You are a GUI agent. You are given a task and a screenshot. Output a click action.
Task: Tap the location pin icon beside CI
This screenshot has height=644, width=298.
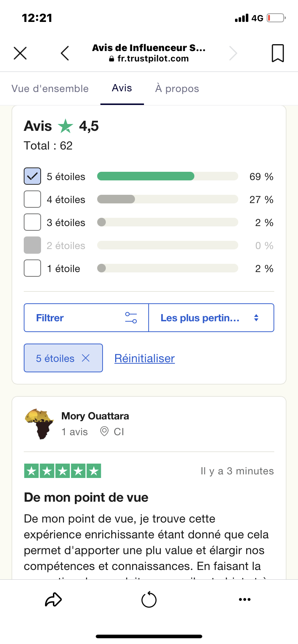click(104, 431)
